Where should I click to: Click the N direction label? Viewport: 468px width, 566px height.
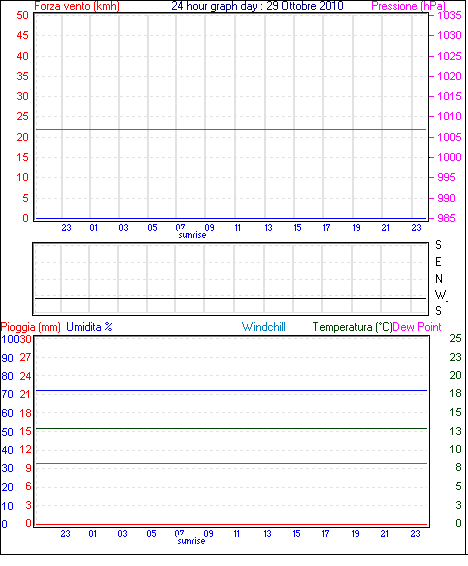439,279
